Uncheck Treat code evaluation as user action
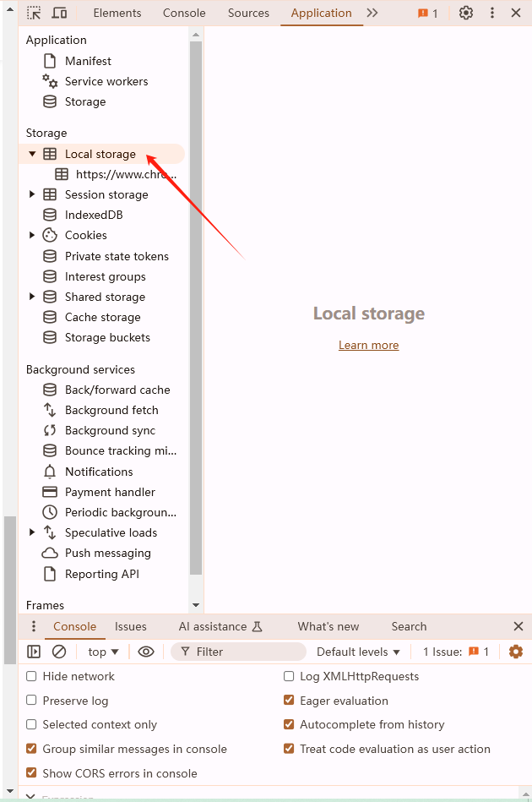Image resolution: width=532 pixels, height=802 pixels. tap(289, 749)
